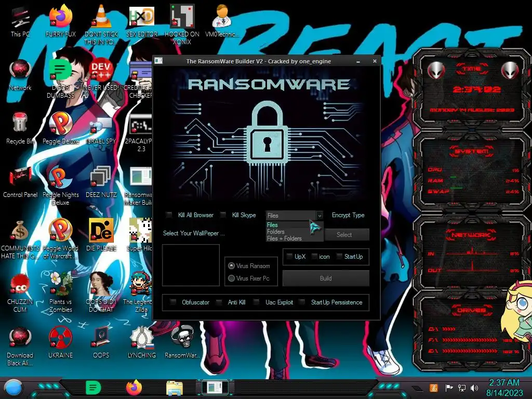Click the SYSTEM widget panel

pyautogui.click(x=471, y=171)
